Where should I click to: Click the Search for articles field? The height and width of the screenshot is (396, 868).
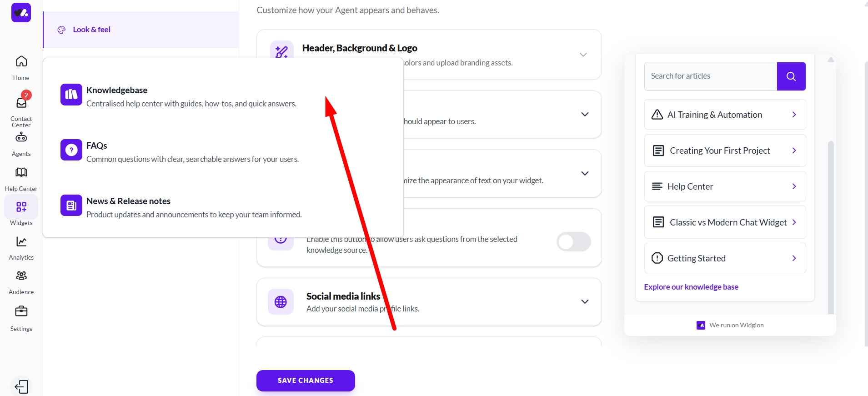[x=710, y=76]
